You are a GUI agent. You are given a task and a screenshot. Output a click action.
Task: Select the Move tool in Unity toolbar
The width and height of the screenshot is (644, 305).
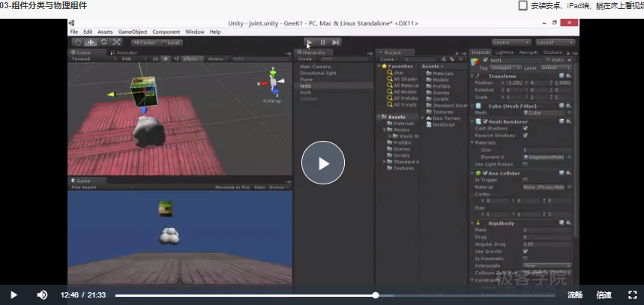tap(91, 42)
